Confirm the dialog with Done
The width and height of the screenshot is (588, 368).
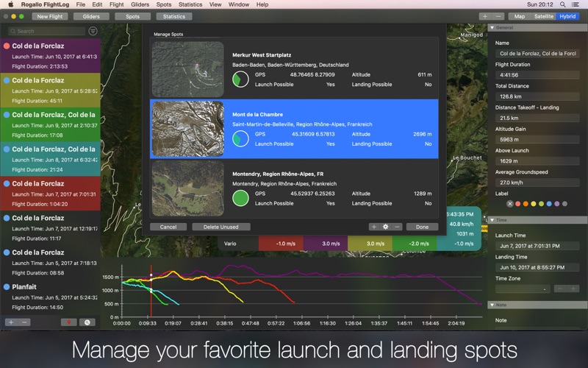tap(422, 227)
